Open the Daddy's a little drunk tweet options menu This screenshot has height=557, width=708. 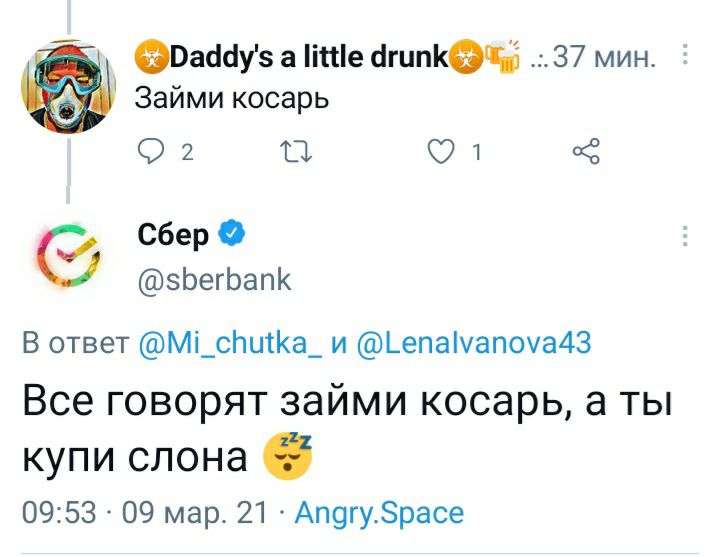point(684,54)
